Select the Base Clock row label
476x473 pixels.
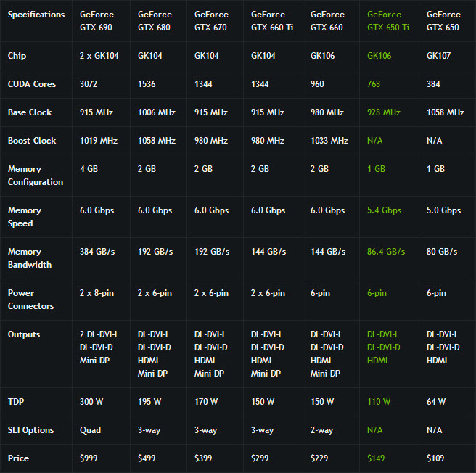click(30, 112)
